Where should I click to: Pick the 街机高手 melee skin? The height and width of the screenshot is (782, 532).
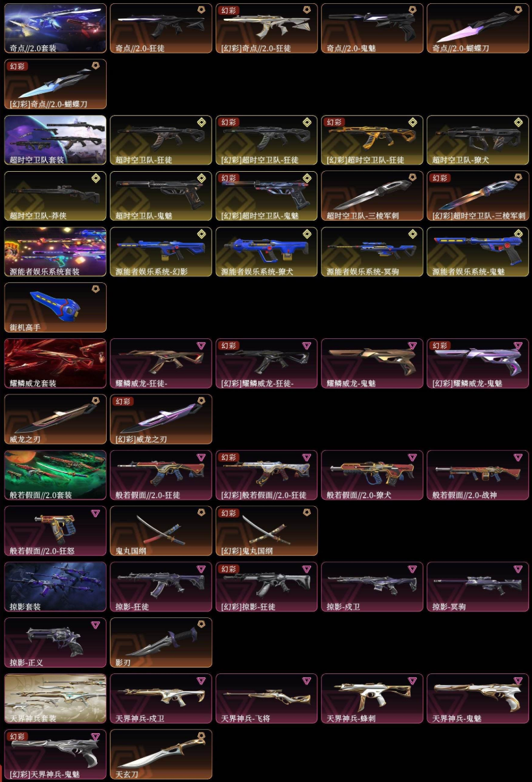(55, 308)
